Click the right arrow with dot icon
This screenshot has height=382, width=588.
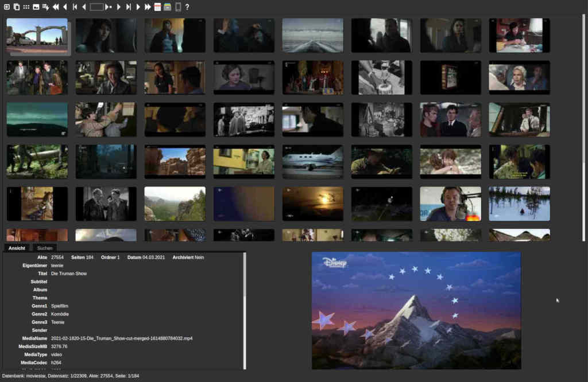click(109, 7)
